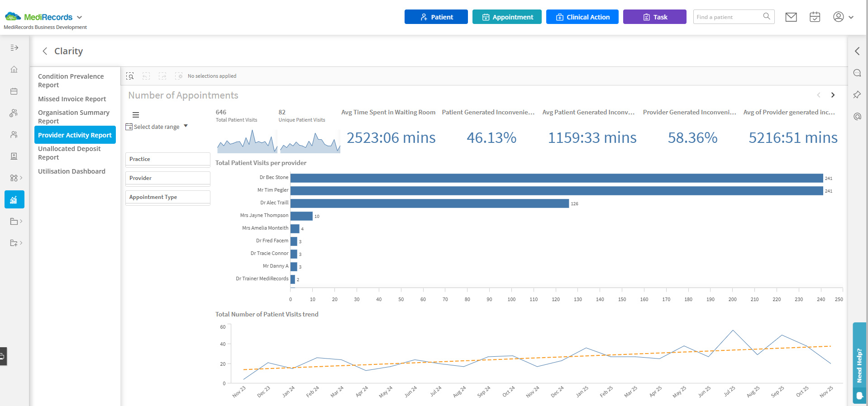
Task: Click the Find a patient search field
Action: coord(727,17)
